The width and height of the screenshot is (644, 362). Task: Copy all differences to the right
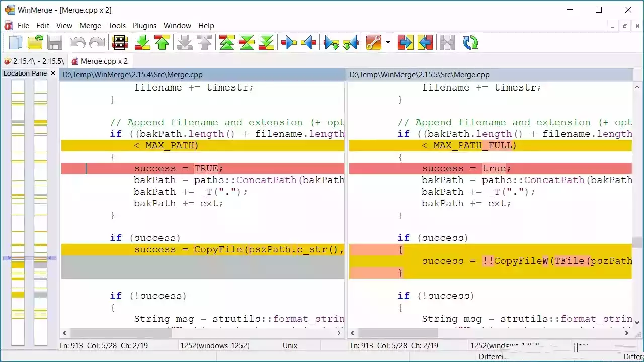pos(405,42)
